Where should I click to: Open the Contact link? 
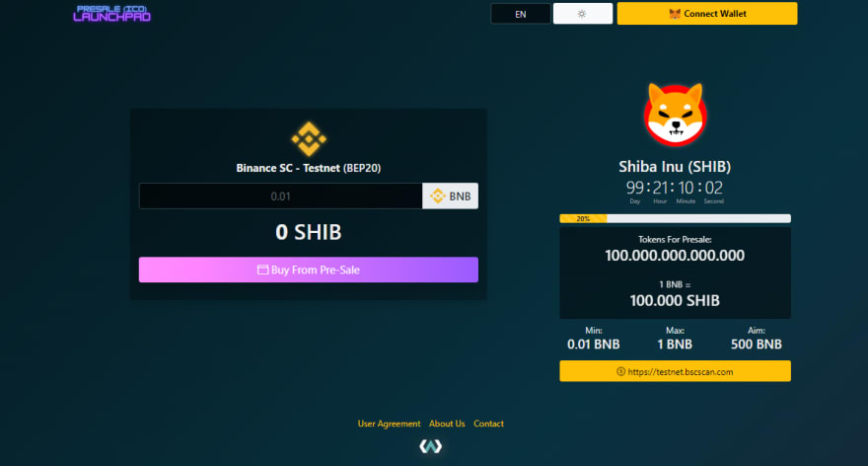point(488,424)
